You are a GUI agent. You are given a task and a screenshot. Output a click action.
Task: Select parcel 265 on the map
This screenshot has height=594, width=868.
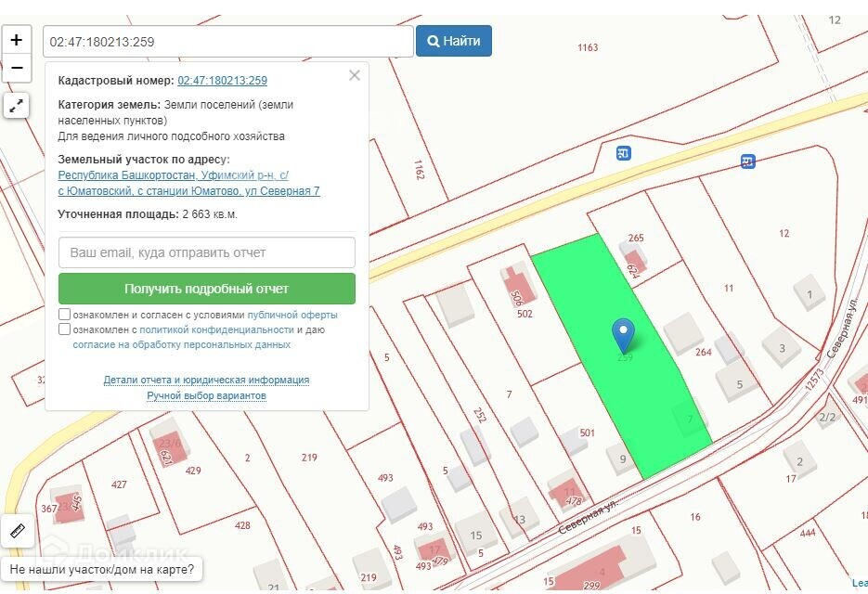pos(636,238)
